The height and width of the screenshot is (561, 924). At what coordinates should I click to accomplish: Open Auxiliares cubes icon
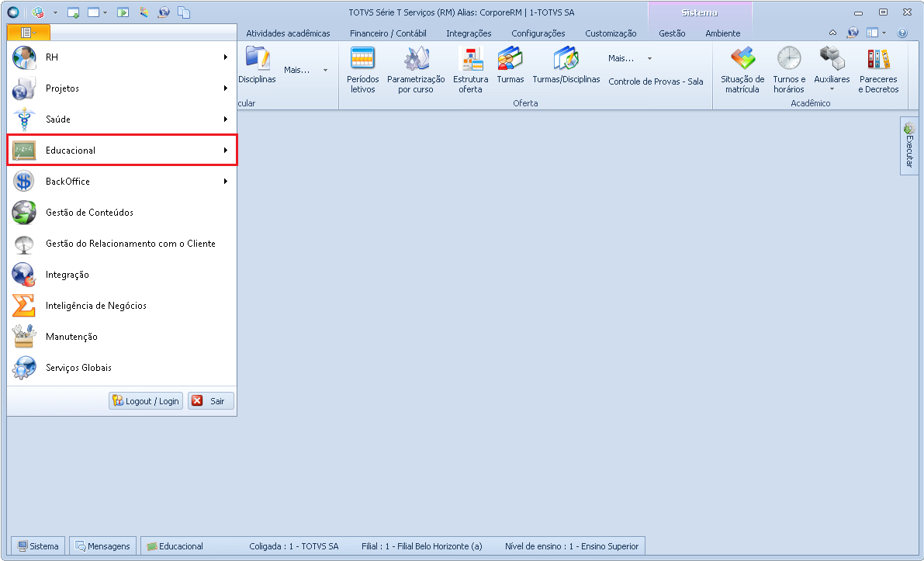[x=832, y=58]
